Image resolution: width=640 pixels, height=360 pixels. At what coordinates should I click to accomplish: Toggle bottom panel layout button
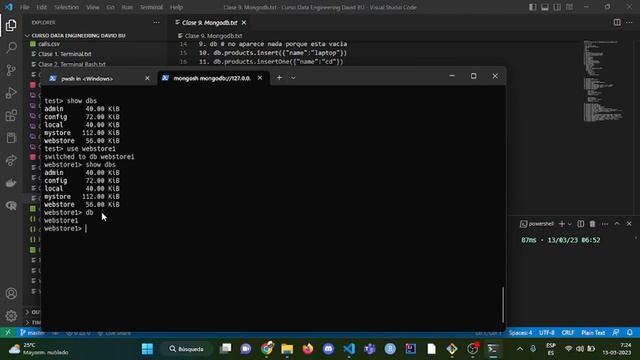coord(545,7)
